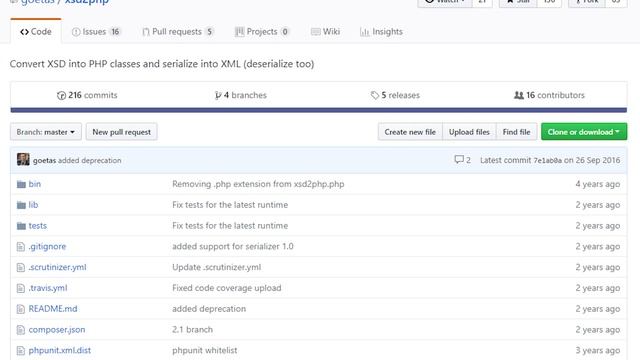Click the lib folder icon
The height and width of the screenshot is (360, 640).
[21, 205]
